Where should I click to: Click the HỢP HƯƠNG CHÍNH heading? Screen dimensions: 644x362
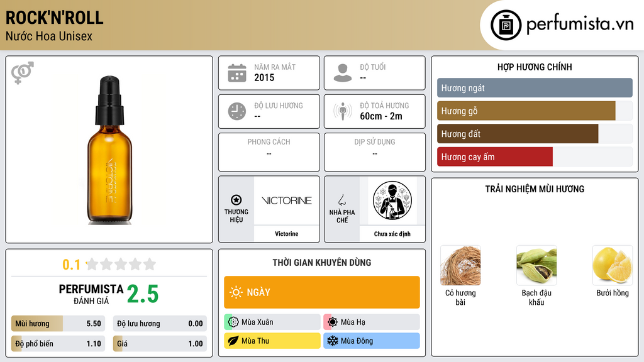coord(535,67)
